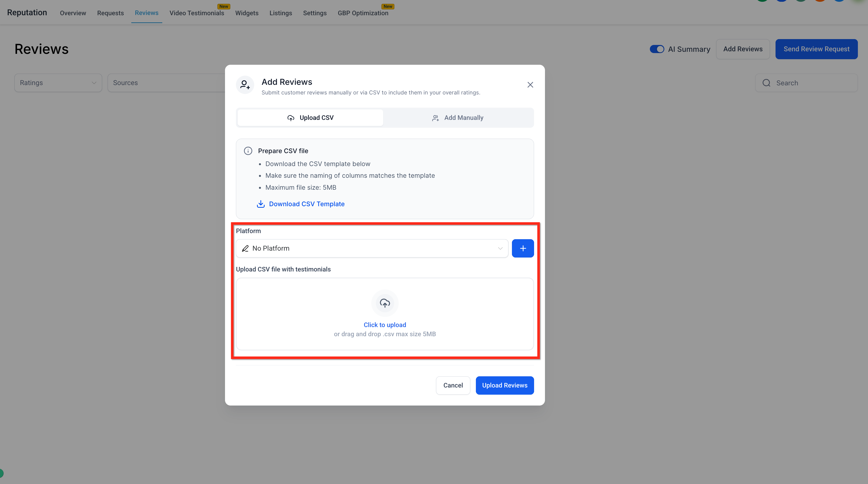Toggle the AI Summary switch
The height and width of the screenshot is (484, 868).
(x=657, y=49)
